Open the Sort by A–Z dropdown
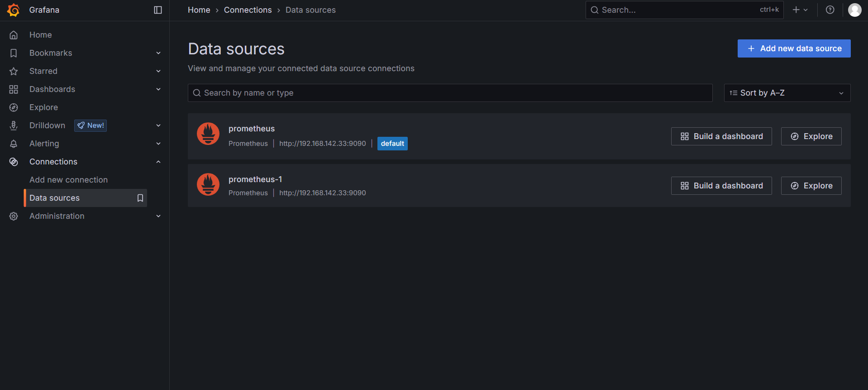Image resolution: width=868 pixels, height=390 pixels. 787,93
